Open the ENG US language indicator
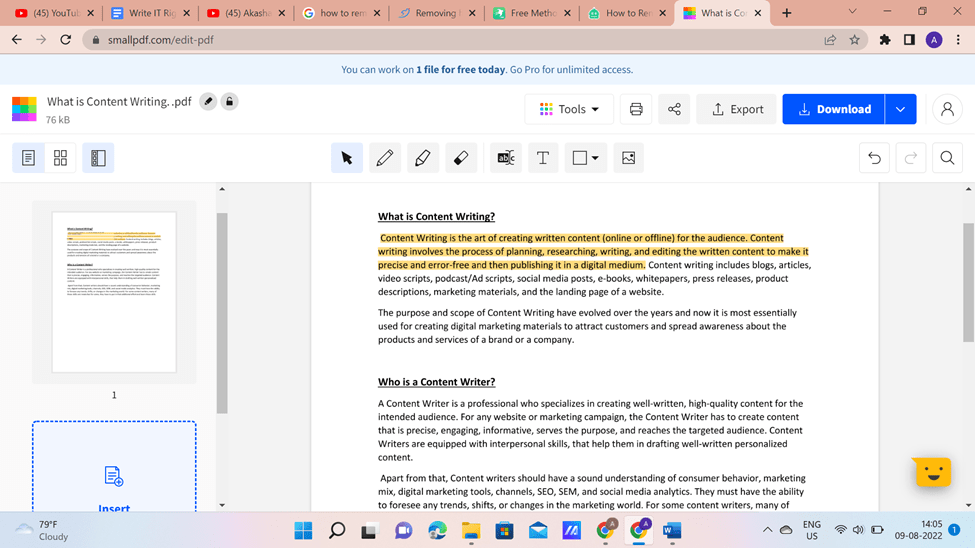The height and width of the screenshot is (548, 975). pos(811,531)
